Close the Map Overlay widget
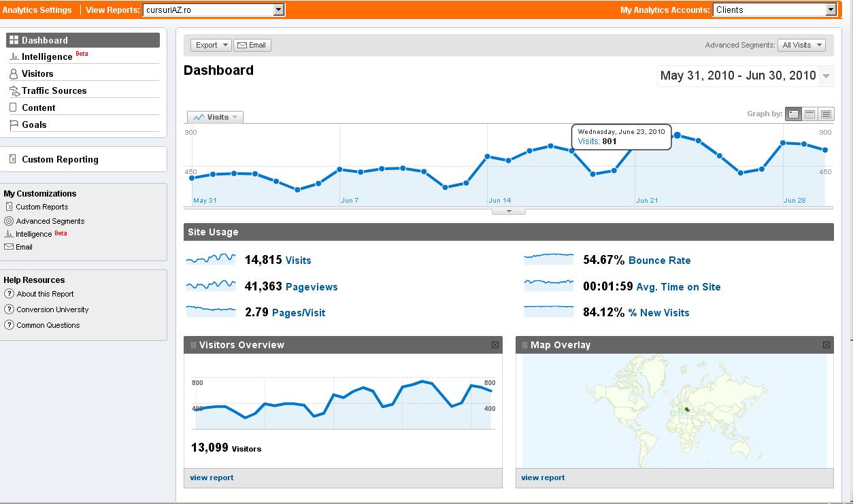Viewport: 853px width, 504px height. [826, 345]
